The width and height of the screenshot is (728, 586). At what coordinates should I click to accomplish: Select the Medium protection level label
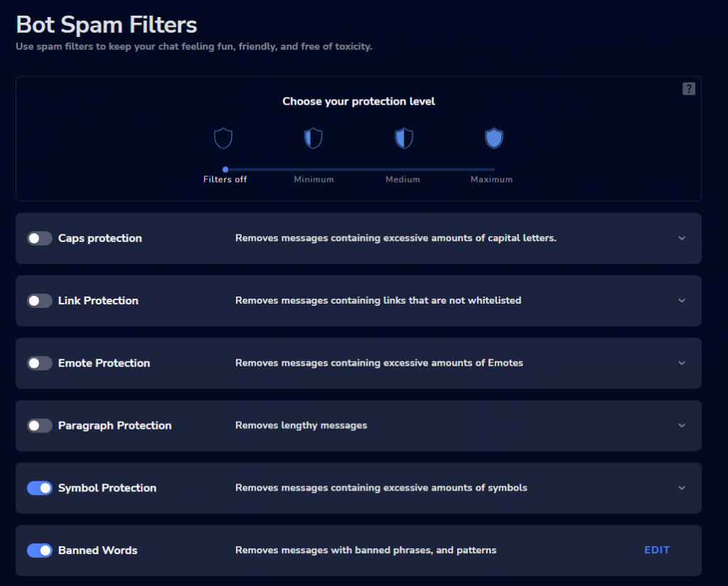coord(402,180)
